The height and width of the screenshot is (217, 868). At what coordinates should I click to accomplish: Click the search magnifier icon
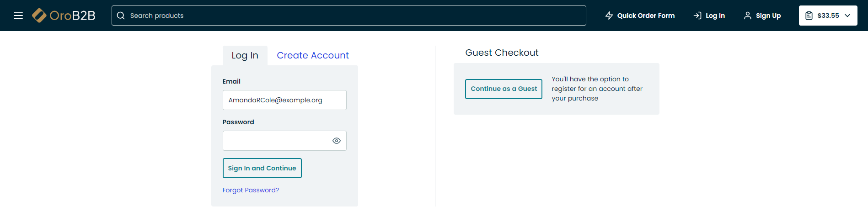click(121, 16)
